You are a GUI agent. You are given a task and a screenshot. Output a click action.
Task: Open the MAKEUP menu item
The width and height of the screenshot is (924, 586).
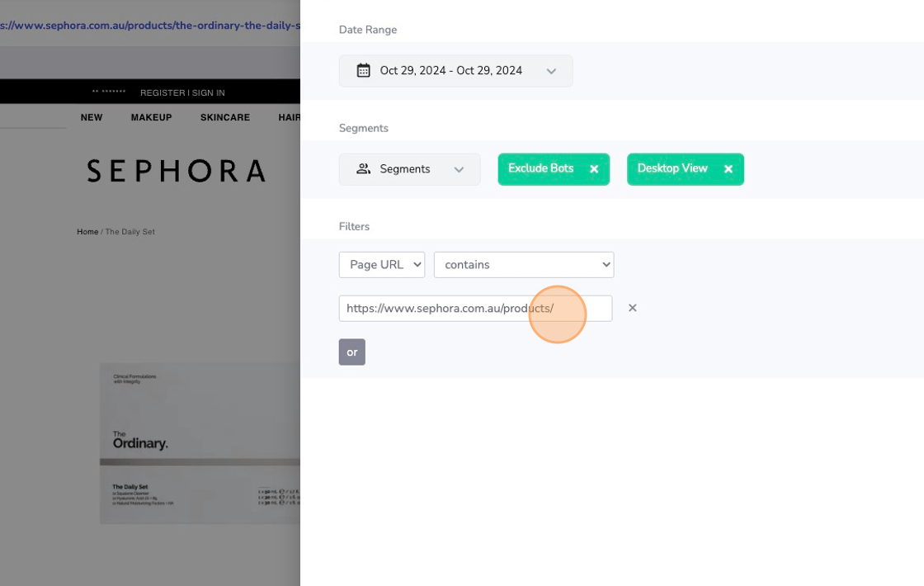point(151,117)
